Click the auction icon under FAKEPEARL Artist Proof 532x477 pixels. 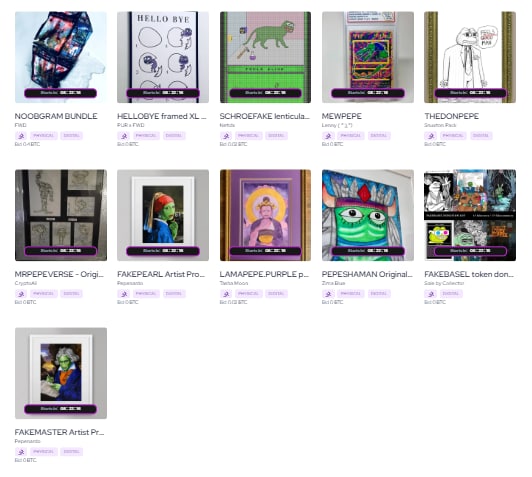coord(124,294)
